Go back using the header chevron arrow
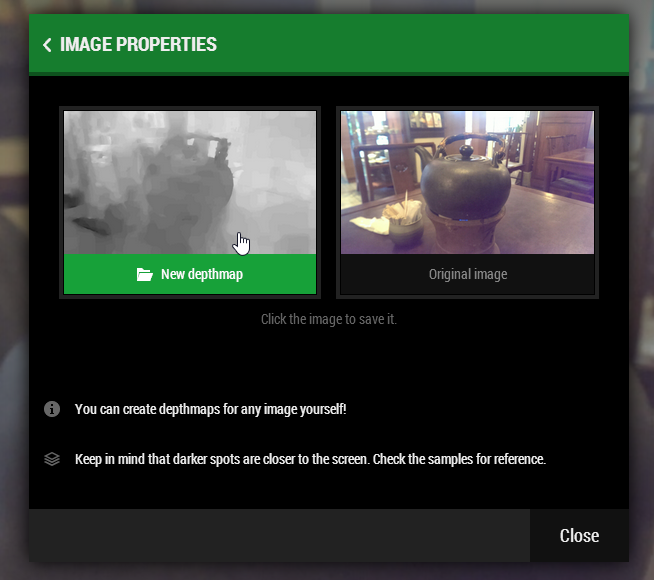654x580 pixels. click(47, 45)
